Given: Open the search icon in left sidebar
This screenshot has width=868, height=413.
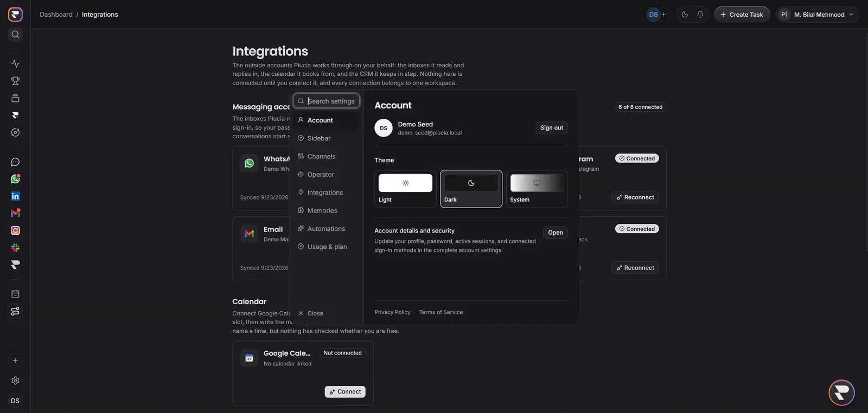Looking at the screenshot, I should (15, 34).
